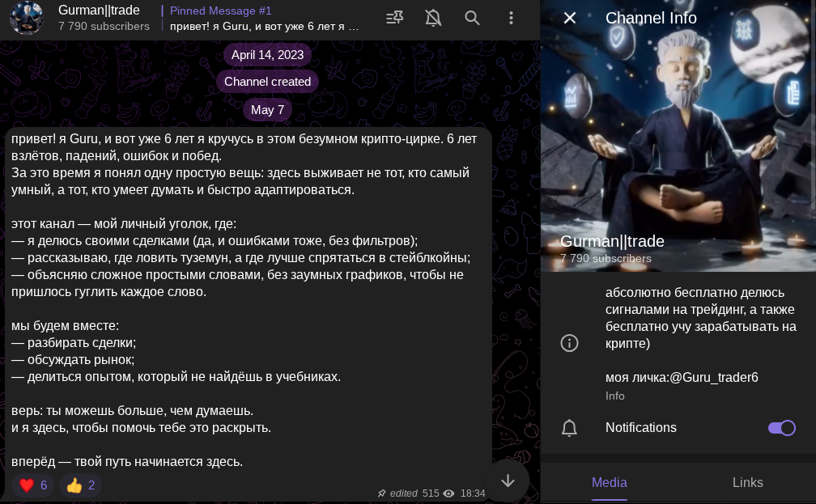This screenshot has height=504, width=816.
Task: Toggle the thumbs up reaction
Action: click(80, 485)
